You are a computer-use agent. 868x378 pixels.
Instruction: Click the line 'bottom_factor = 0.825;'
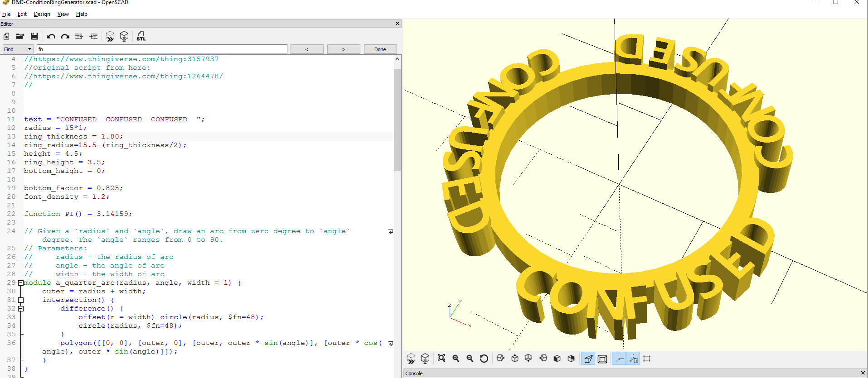[x=73, y=188]
